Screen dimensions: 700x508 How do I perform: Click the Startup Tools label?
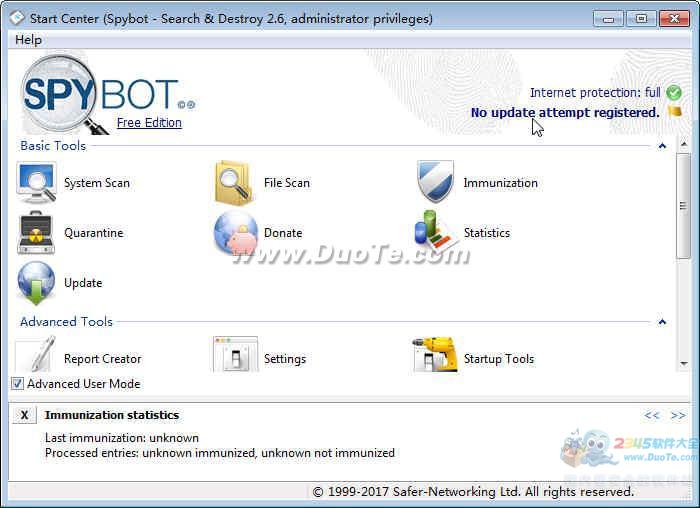pyautogui.click(x=499, y=359)
